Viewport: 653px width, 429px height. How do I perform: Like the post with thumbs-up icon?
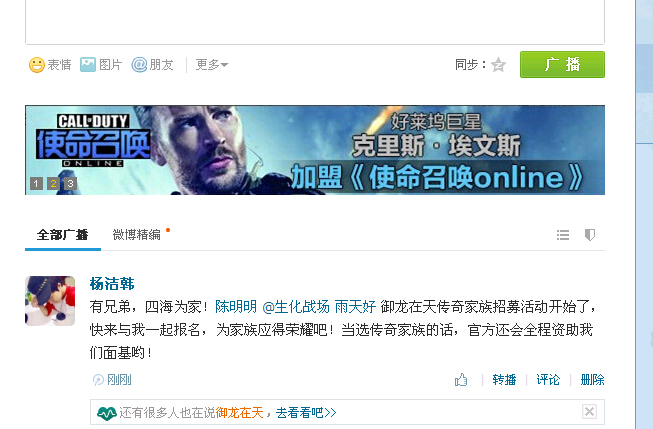pyautogui.click(x=461, y=380)
